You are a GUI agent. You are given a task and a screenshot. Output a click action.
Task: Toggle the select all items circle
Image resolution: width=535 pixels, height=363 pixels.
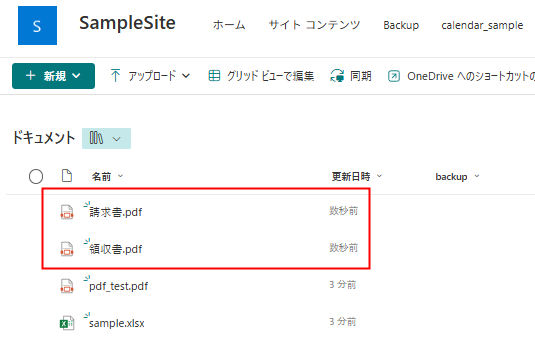[x=36, y=176]
